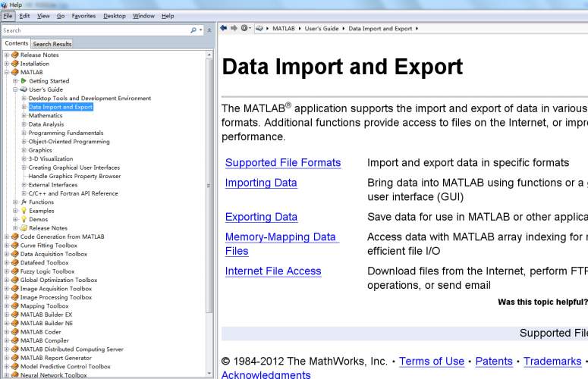The width and height of the screenshot is (588, 379).
Task: Click the Fuzzy Logic Toolbox book icon
Action: (15, 271)
